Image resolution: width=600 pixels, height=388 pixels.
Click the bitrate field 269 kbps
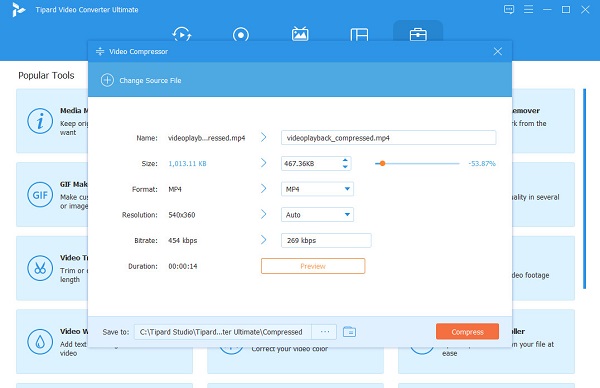point(326,240)
